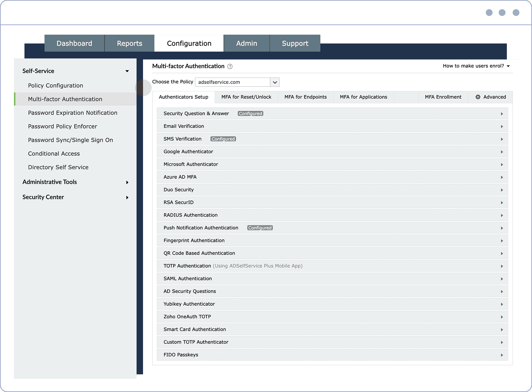Expand the FIDO Passkeys row arrow
The image size is (532, 392).
tap(502, 355)
